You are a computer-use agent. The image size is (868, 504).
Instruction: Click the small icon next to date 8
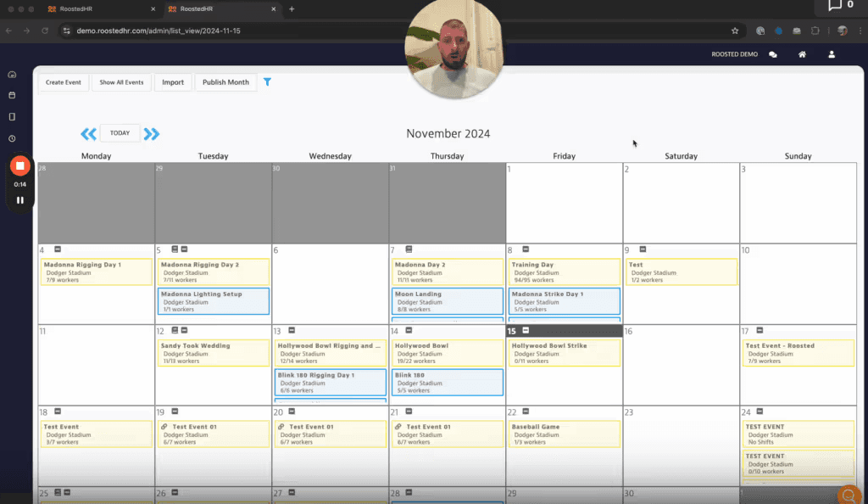(x=526, y=249)
